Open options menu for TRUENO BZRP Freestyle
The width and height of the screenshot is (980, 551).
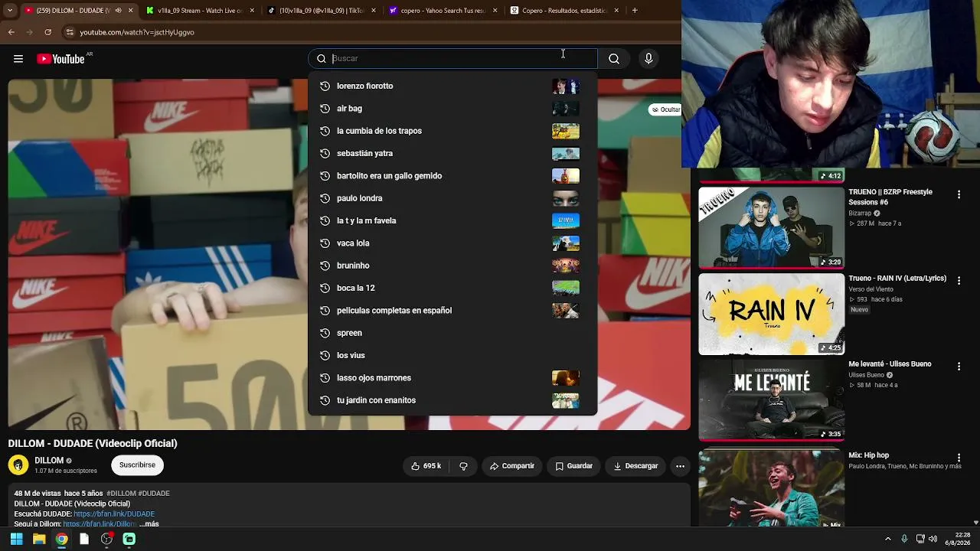pyautogui.click(x=959, y=195)
